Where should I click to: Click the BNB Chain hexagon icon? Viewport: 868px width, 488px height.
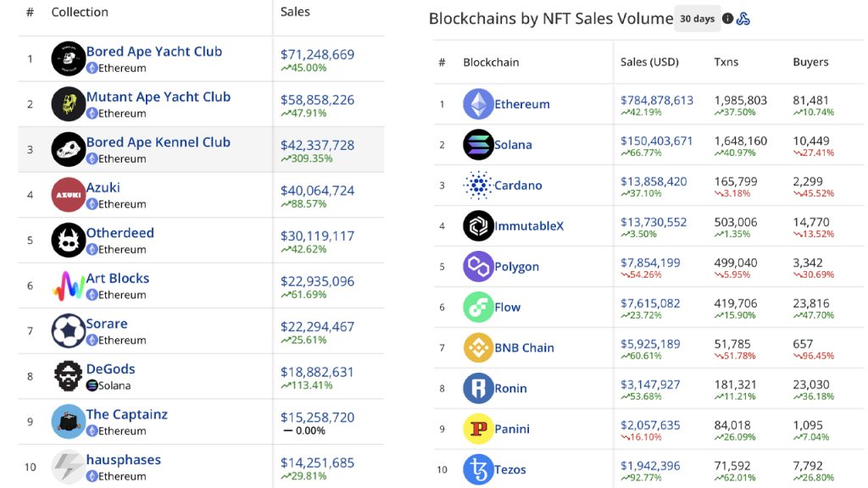point(478,347)
